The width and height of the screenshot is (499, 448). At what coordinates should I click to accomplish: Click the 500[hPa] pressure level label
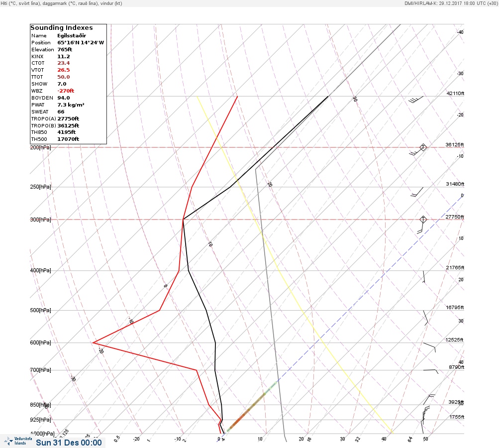pos(40,310)
